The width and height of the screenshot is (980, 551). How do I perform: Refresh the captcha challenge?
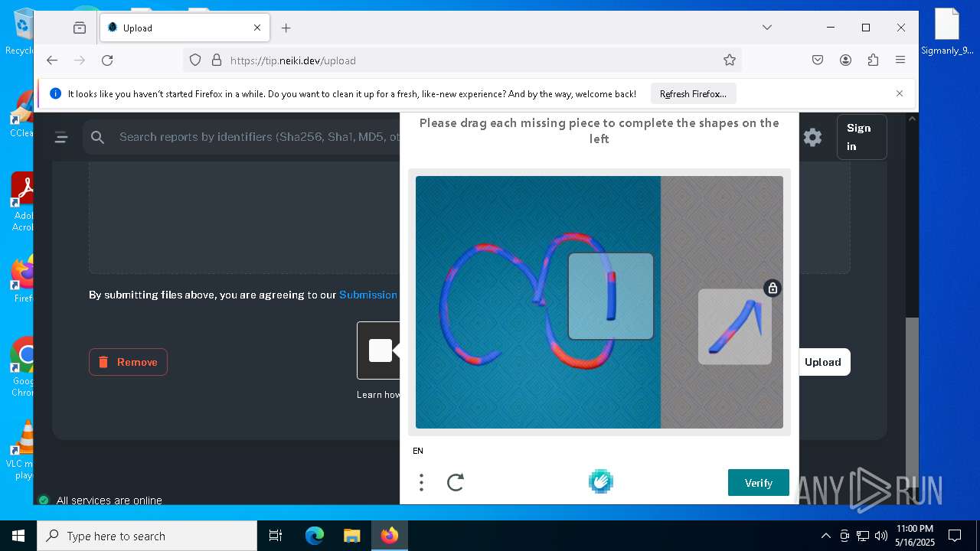pos(456,482)
